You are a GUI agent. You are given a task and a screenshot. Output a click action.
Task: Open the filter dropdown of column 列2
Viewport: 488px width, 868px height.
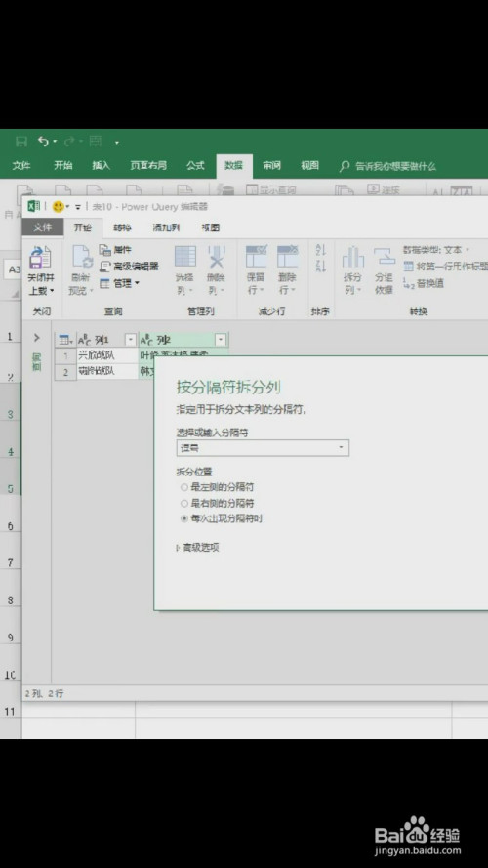(221, 340)
